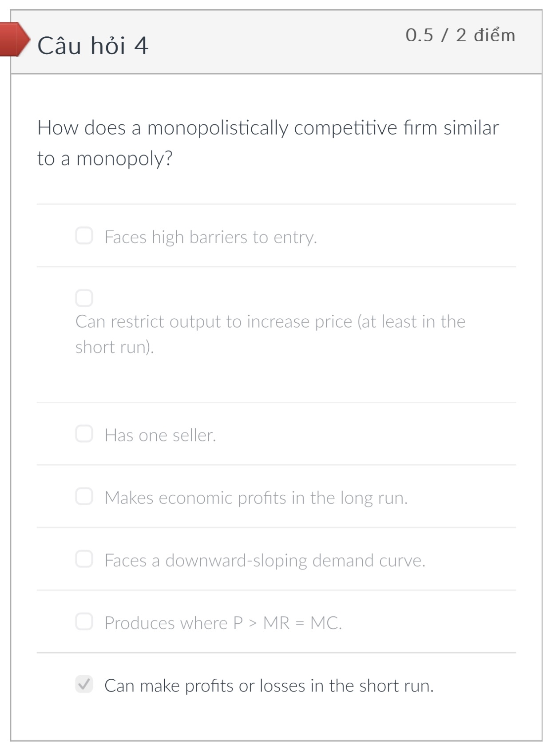The width and height of the screenshot is (543, 756).
Task: Uncheck 'Can make profits or losses' option
Action: (x=84, y=685)
